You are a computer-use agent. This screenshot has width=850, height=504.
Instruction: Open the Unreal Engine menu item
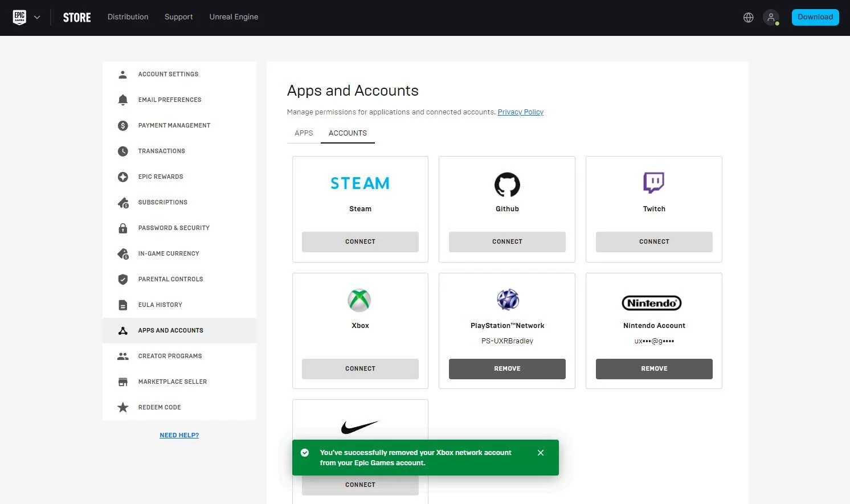pos(234,17)
